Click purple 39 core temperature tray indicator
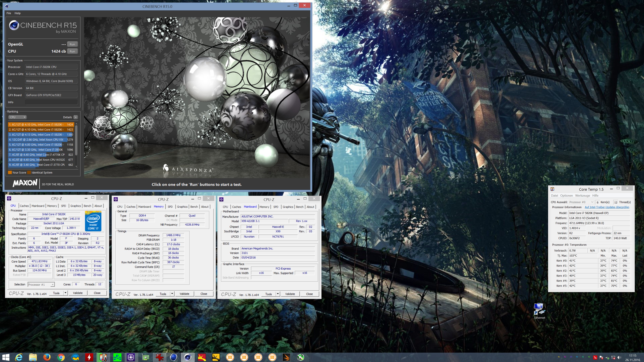 (x=571, y=357)
